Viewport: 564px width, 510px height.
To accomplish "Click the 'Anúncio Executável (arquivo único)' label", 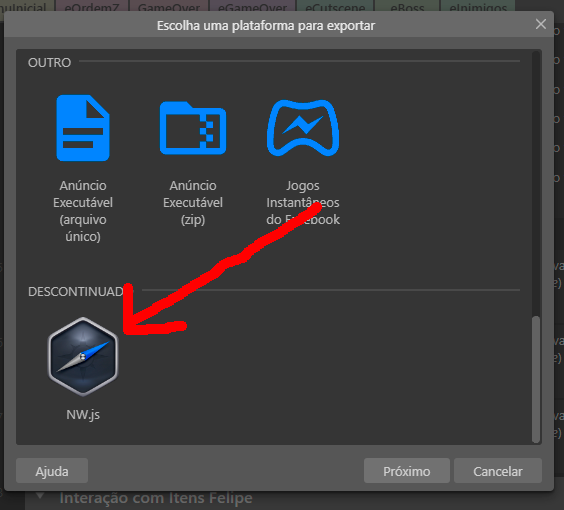I will (x=83, y=211).
